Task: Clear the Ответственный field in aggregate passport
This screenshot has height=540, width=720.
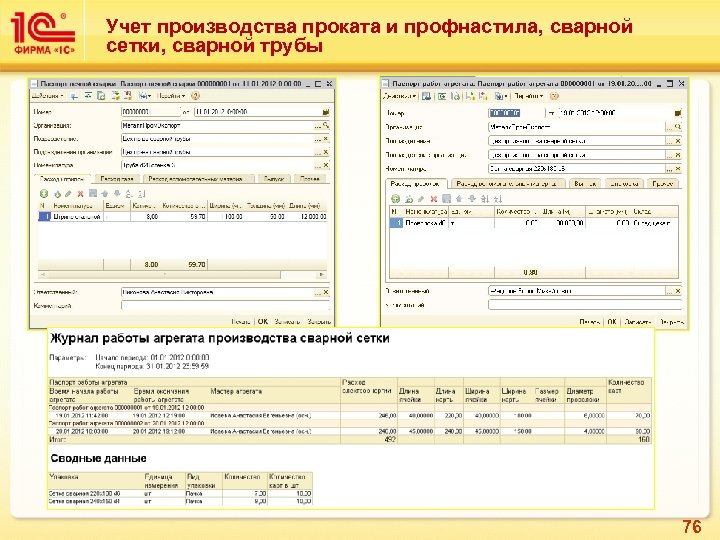Action: (x=678, y=291)
